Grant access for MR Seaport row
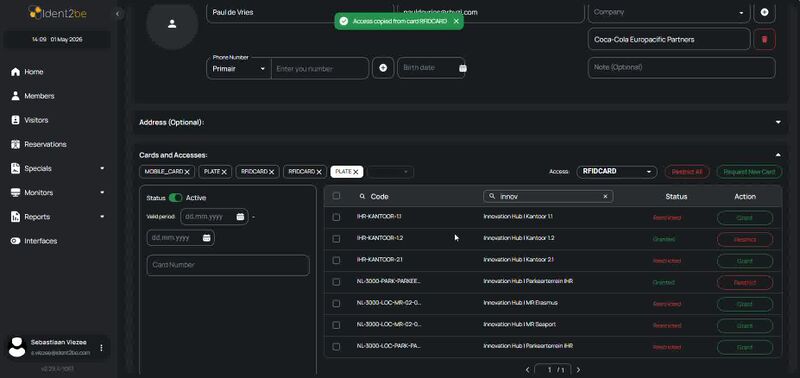This screenshot has width=800, height=378. click(x=745, y=325)
